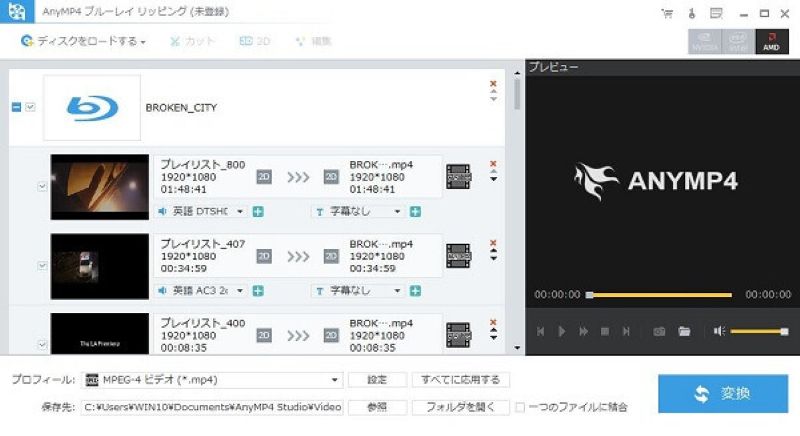
Task: Click output 2D icon of プレイリスト_400
Action: pos(331,335)
